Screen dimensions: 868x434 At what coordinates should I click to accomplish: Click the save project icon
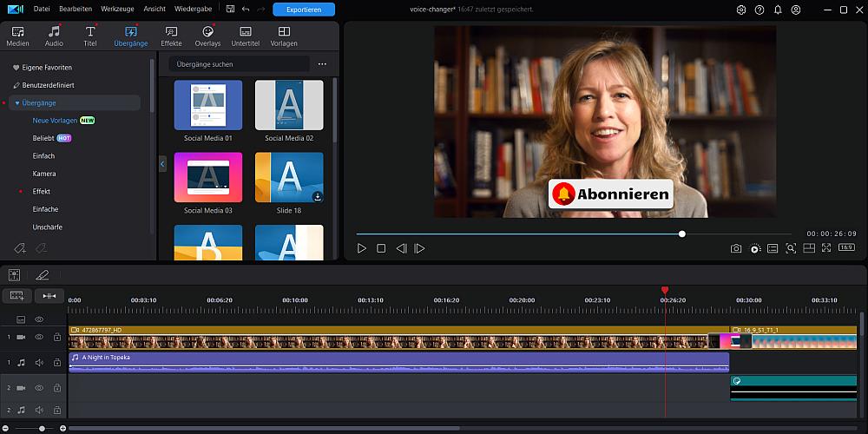(x=229, y=10)
